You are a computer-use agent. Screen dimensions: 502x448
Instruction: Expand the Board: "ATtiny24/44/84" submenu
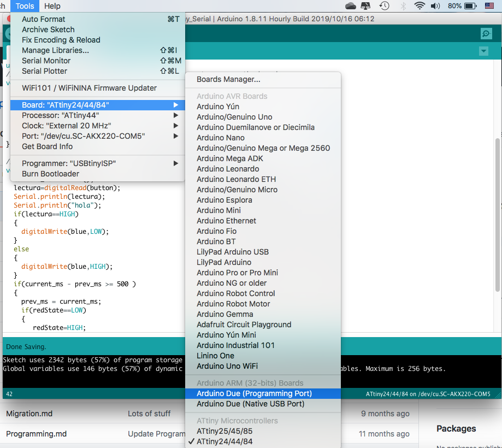(98, 105)
